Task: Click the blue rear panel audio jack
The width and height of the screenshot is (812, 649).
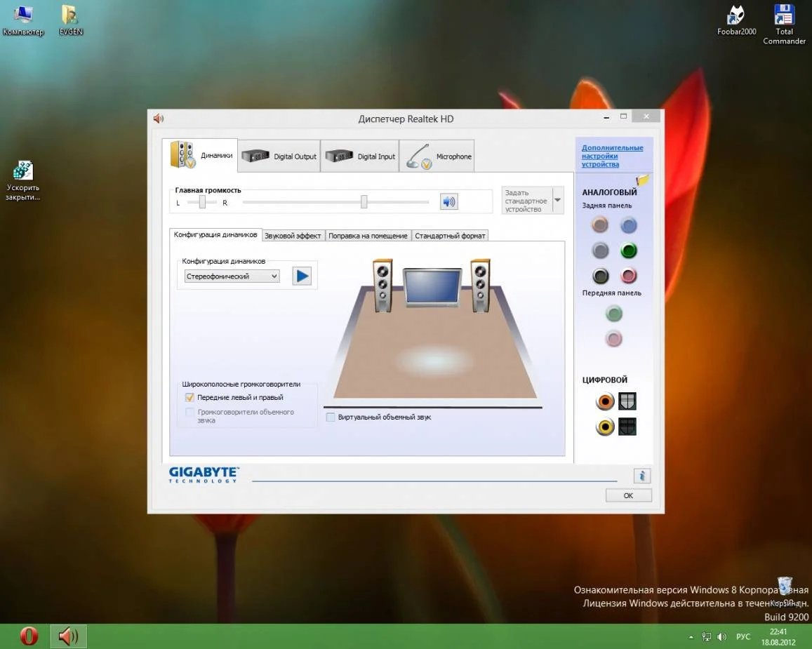Action: 628,225
